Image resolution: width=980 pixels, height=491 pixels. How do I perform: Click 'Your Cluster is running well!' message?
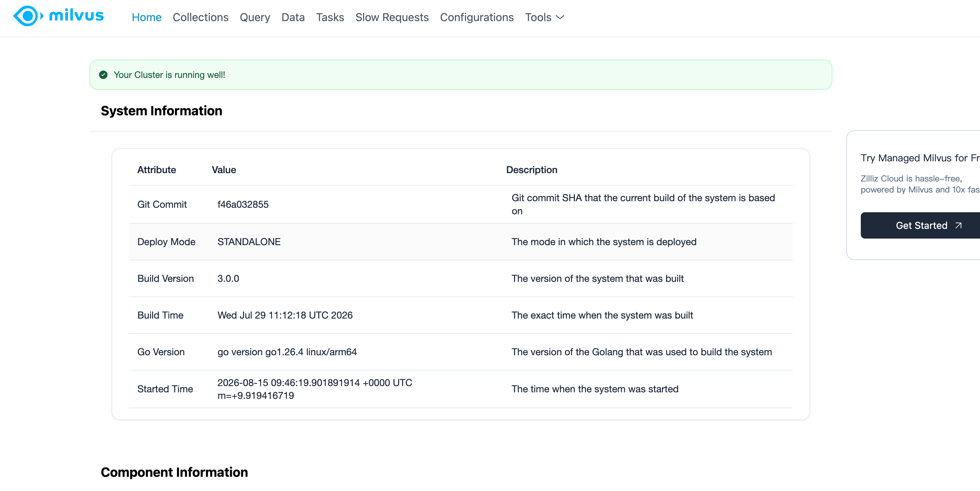pos(169,75)
